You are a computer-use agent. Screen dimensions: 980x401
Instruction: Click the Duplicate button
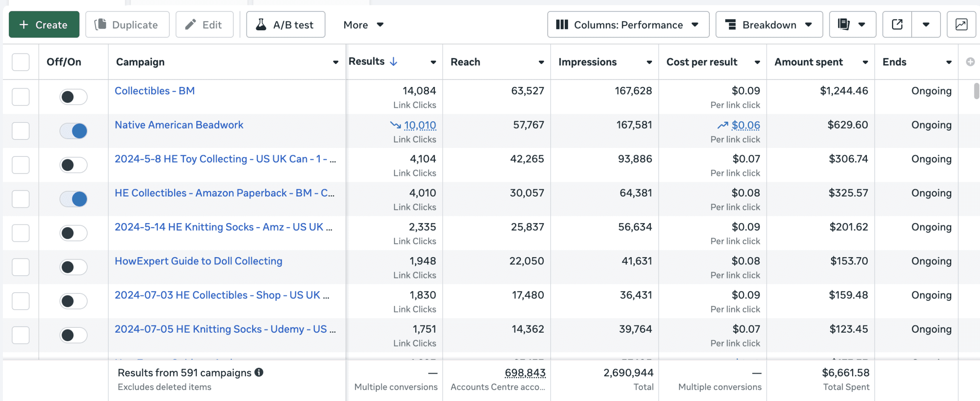pyautogui.click(x=127, y=25)
